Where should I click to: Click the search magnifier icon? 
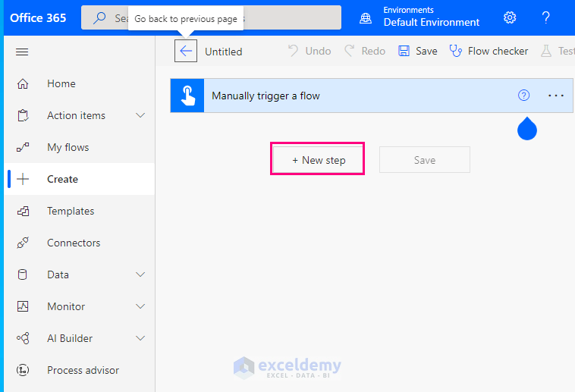pos(99,17)
